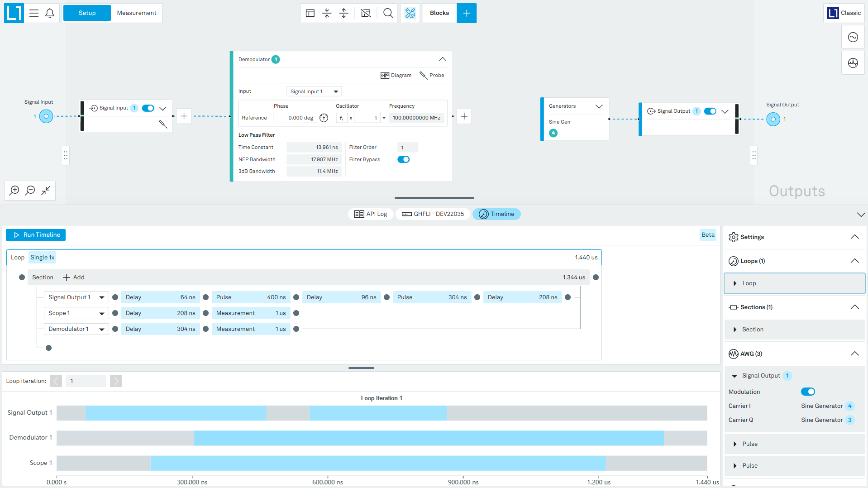Viewport: 868px width, 488px height.
Task: Disable the Signal Input 1 toggle
Action: (148, 108)
